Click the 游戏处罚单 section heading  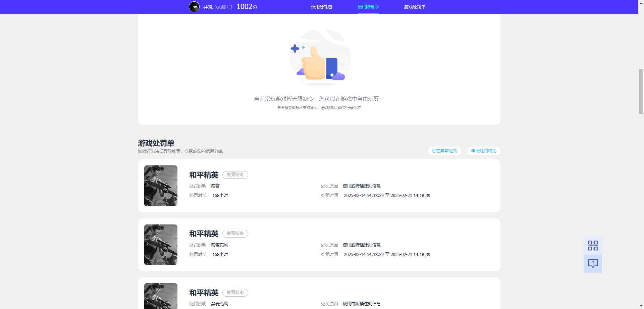click(156, 143)
